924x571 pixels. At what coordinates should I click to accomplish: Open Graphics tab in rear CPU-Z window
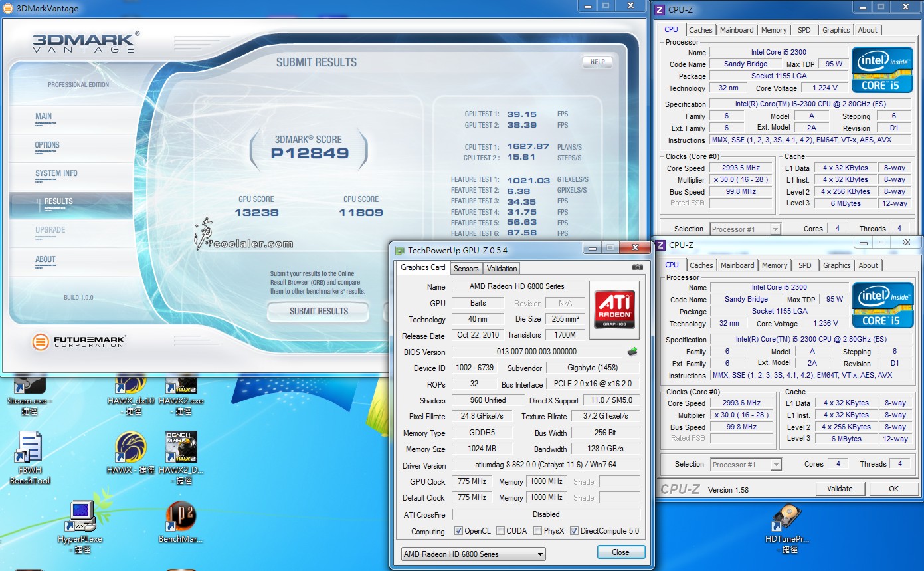pyautogui.click(x=836, y=30)
